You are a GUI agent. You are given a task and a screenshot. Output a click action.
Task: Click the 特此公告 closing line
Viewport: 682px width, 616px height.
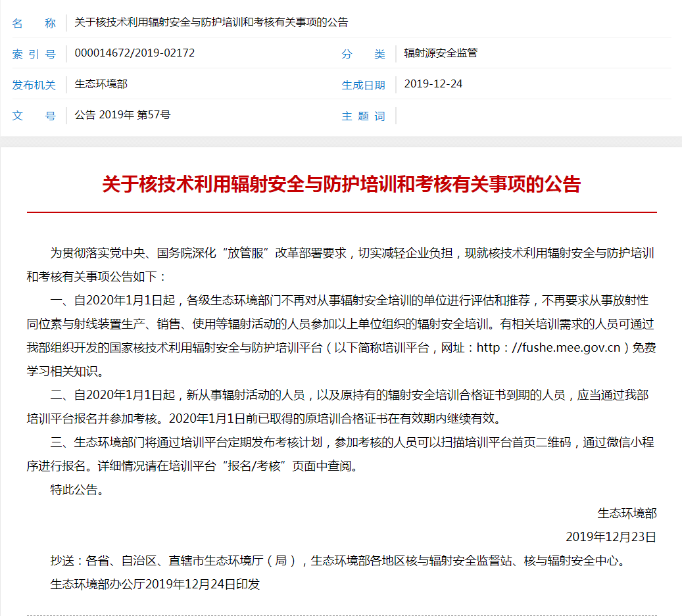pyautogui.click(x=77, y=490)
